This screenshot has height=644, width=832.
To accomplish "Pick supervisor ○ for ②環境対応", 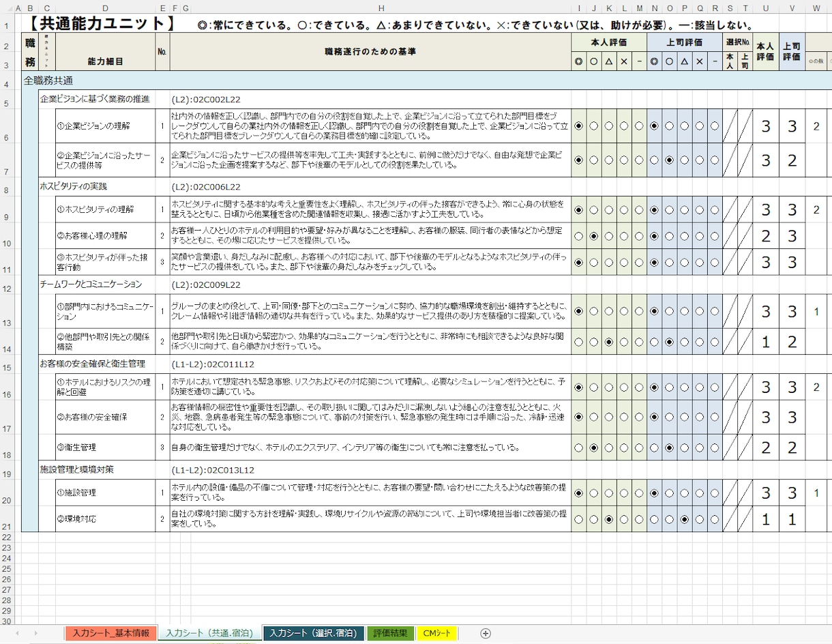I will point(669,519).
